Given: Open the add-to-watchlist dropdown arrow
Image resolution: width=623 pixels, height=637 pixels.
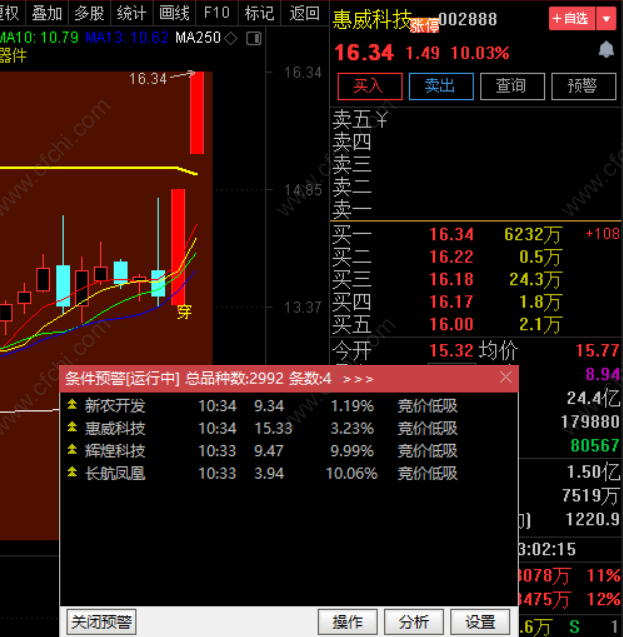Looking at the screenshot, I should pos(606,19).
